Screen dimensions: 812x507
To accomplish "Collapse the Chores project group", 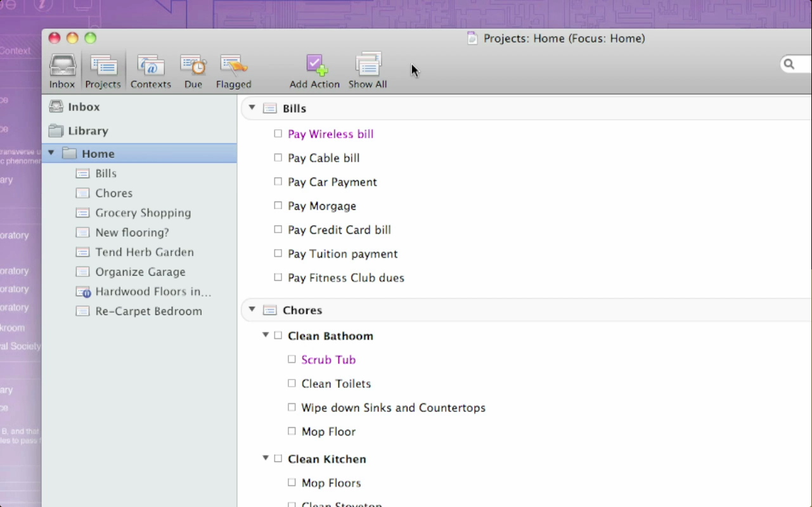I will coord(252,310).
